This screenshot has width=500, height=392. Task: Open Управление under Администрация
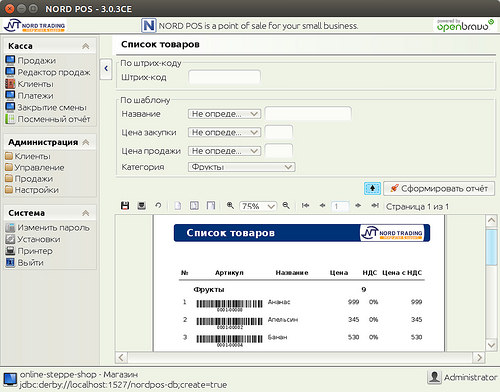point(35,167)
